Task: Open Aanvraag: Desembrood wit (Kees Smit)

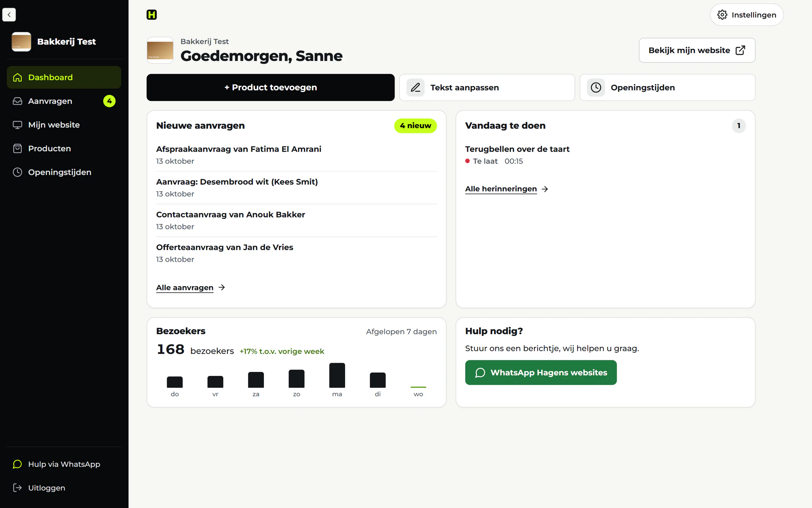Action: pyautogui.click(x=296, y=188)
